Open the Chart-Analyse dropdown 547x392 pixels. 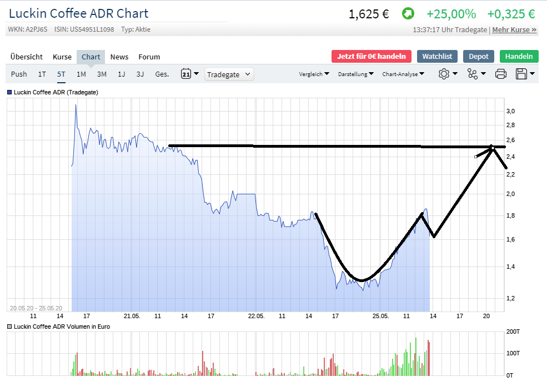click(403, 74)
